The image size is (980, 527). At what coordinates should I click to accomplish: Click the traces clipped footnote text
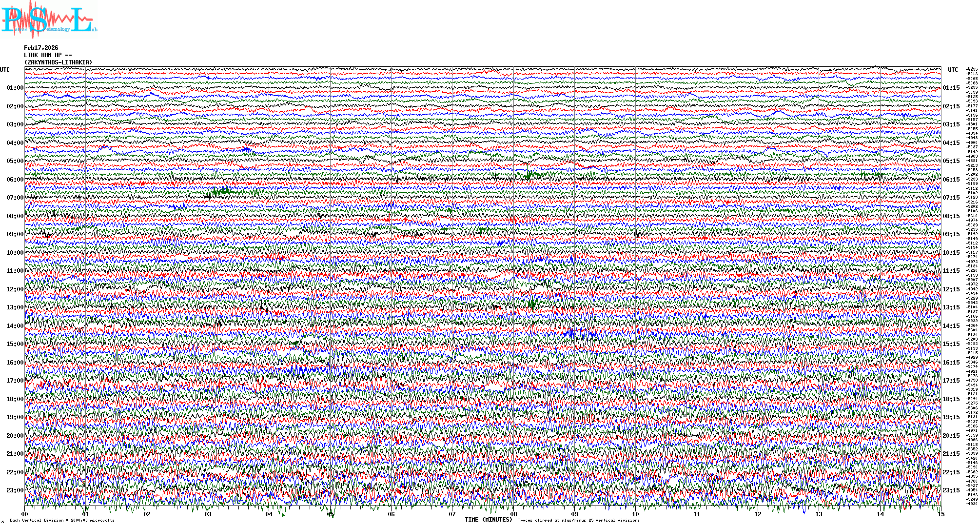coord(578,520)
